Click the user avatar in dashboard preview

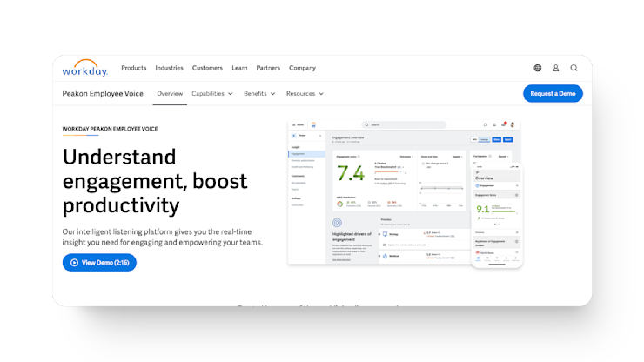tap(513, 124)
